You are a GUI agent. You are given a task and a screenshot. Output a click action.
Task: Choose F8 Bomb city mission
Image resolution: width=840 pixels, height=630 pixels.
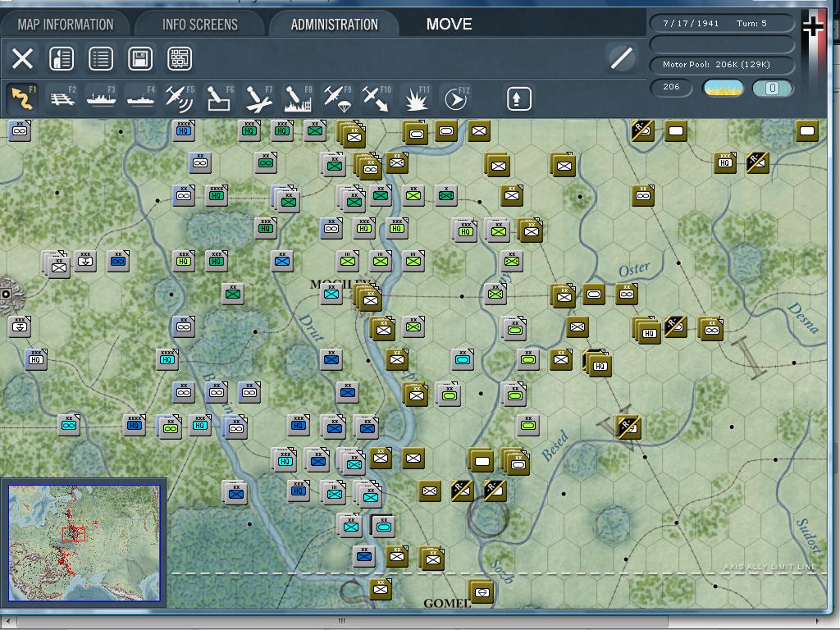click(298, 98)
